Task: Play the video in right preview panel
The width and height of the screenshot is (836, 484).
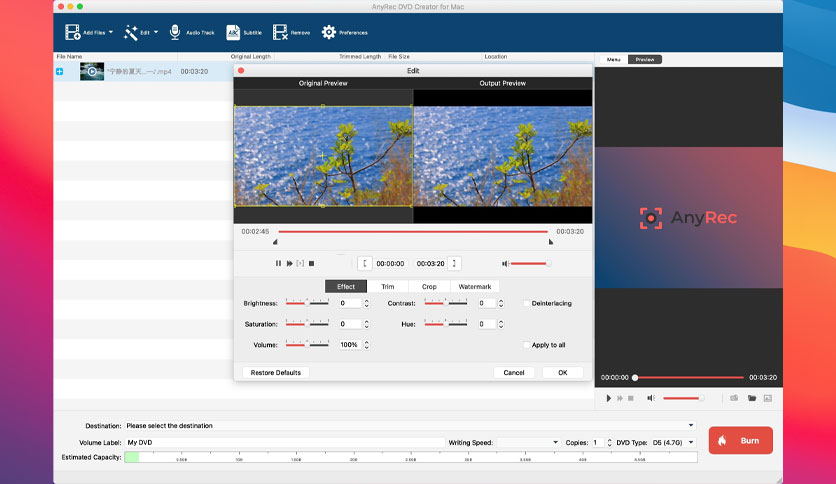Action: [608, 398]
